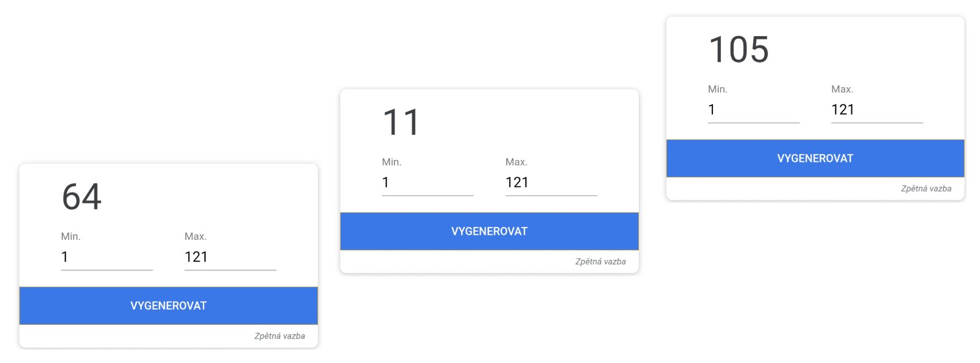Click the Min. input in the 105 widget

pyautogui.click(x=753, y=110)
